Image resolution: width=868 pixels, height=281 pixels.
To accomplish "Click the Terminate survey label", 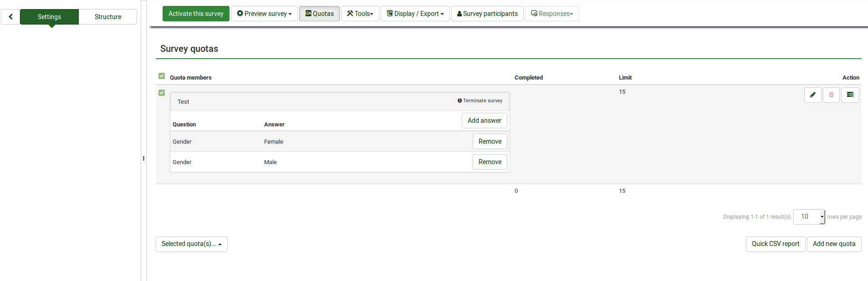I will coord(480,101).
